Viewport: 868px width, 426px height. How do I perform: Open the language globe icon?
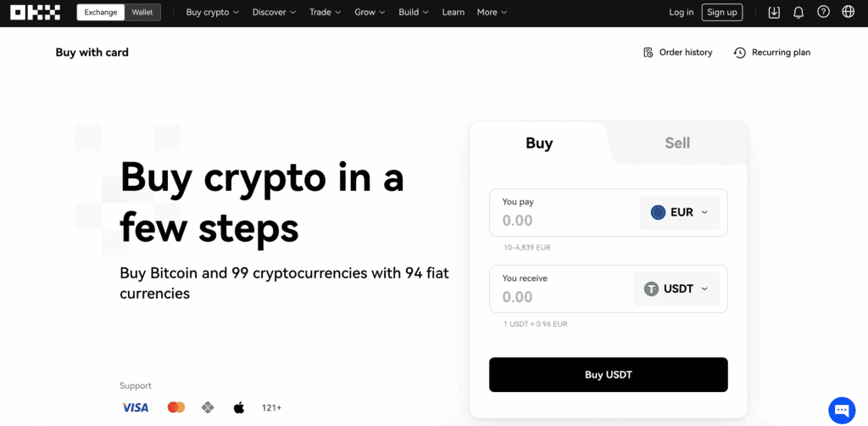[x=848, y=12]
